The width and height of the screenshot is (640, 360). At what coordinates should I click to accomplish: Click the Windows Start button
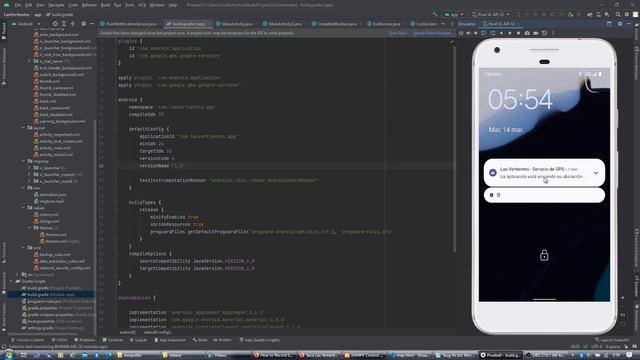point(8,355)
